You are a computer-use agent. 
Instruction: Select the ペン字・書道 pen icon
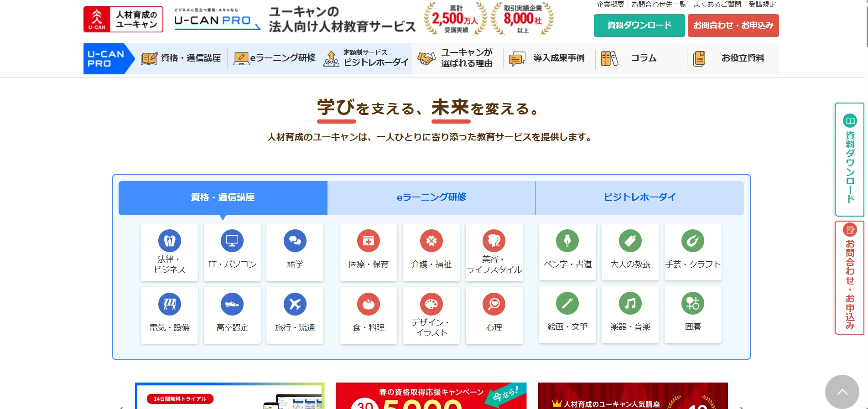[567, 241]
